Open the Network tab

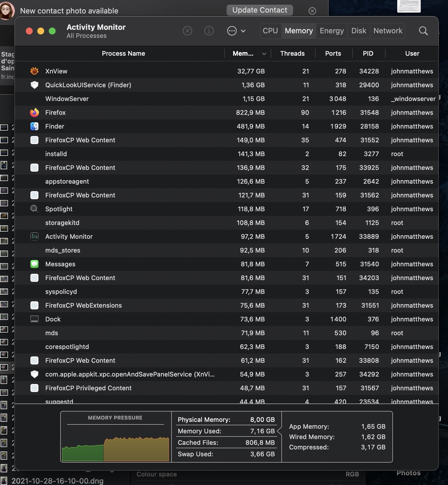click(x=388, y=31)
